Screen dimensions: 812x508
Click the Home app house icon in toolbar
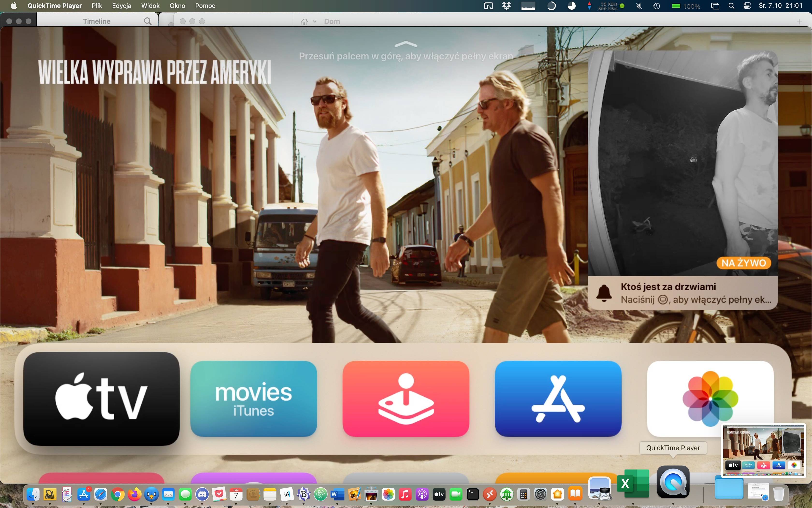coord(304,22)
